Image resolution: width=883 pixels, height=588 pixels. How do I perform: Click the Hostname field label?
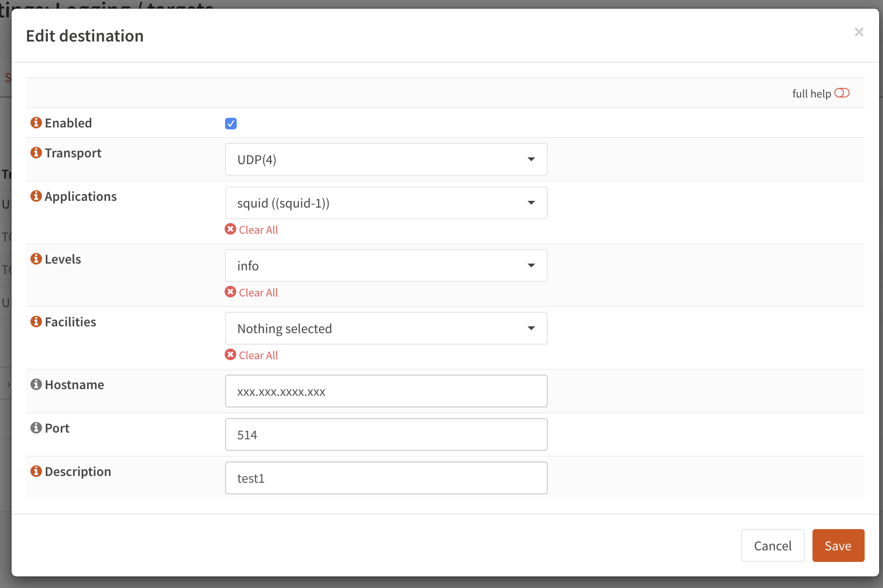(74, 385)
